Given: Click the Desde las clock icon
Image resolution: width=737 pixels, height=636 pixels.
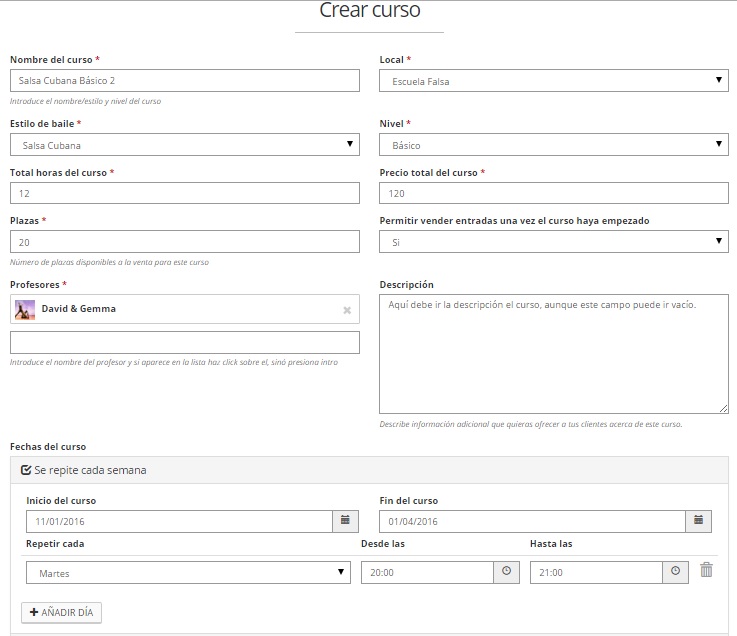Looking at the screenshot, I should pos(506,572).
